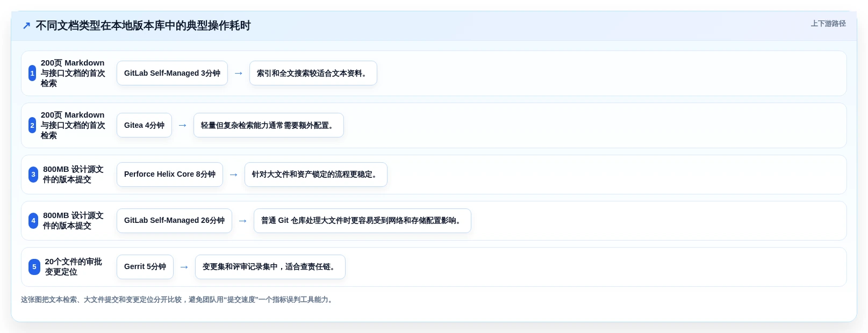Select the number 3 step badge
This screenshot has width=868, height=333.
point(33,175)
